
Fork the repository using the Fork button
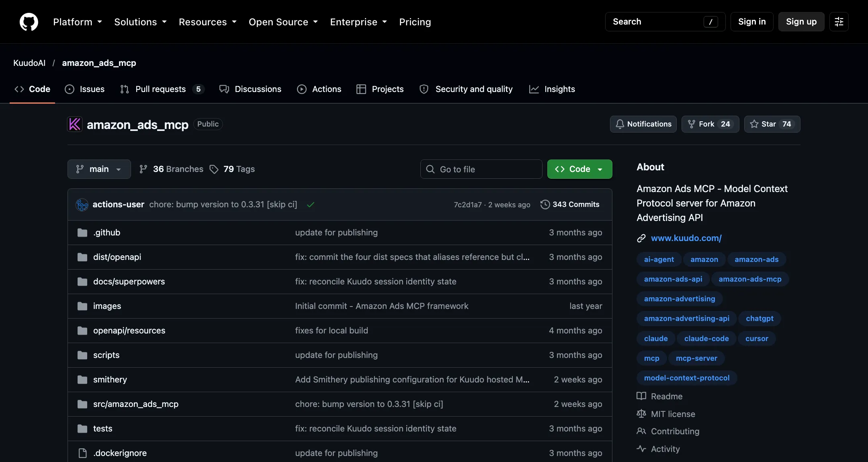point(710,124)
